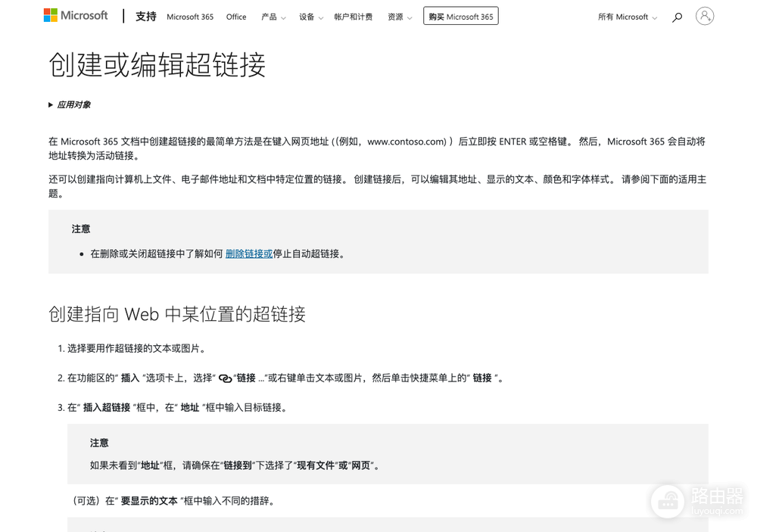Expand the 应用对象 disclosure triangle
Viewport: 757px width, 532px height.
pyautogui.click(x=51, y=104)
